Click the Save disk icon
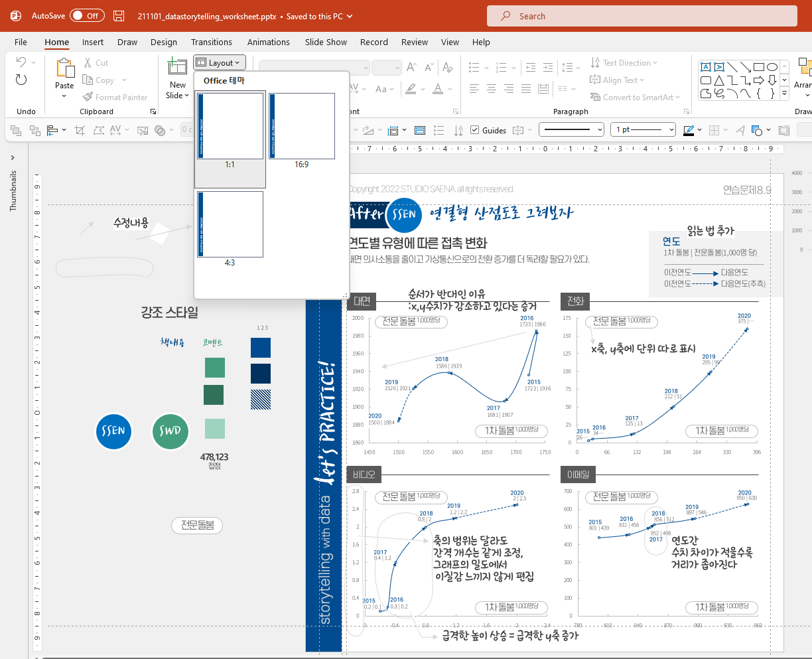Screen dimensions: 812x659 pyautogui.click(x=119, y=16)
